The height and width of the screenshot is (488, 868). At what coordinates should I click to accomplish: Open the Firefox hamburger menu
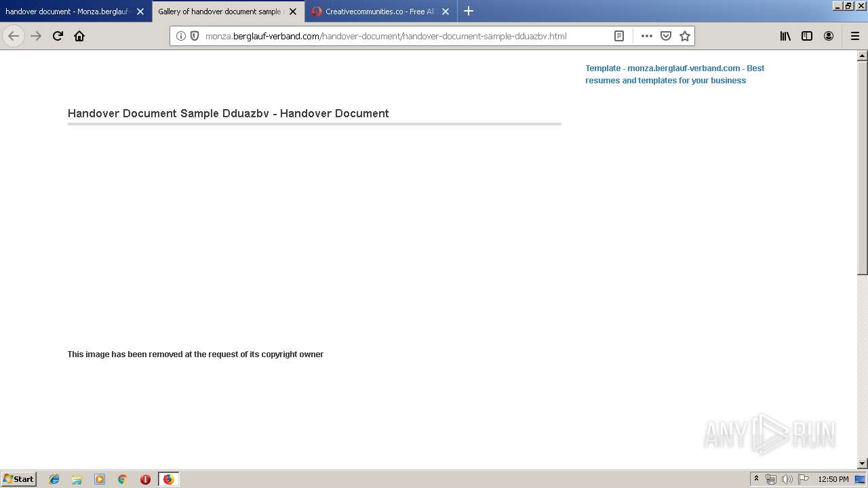coord(855,36)
